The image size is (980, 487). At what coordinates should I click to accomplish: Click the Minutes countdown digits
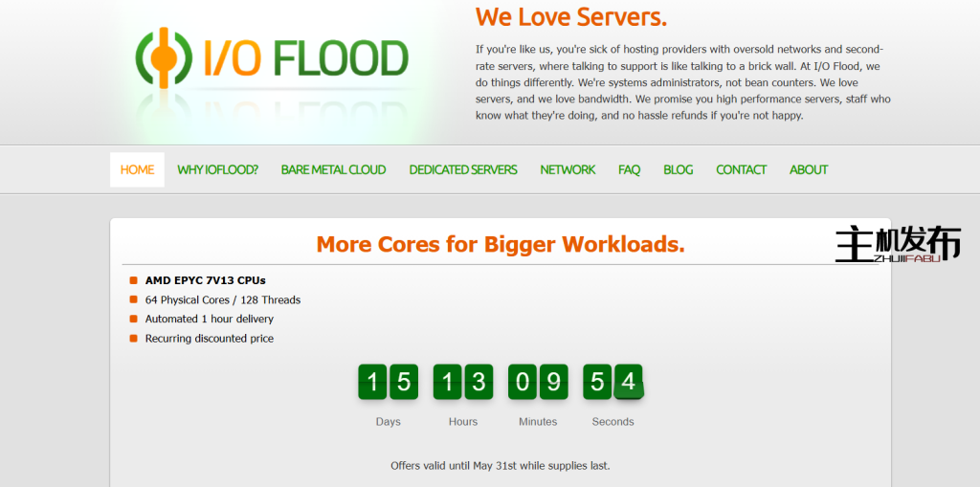538,382
